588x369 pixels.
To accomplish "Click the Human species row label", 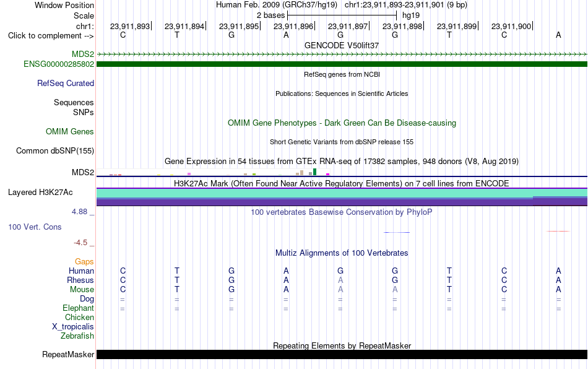I will click(x=81, y=271).
